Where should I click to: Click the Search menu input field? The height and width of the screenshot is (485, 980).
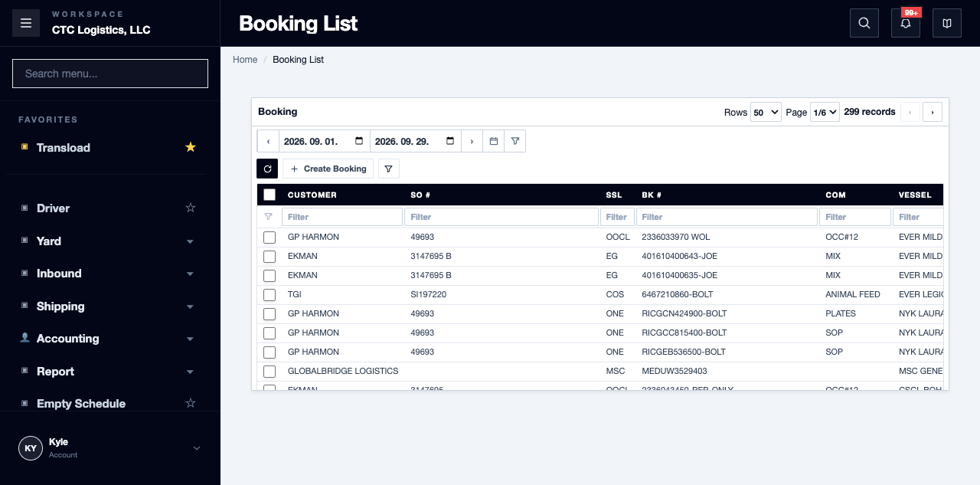pyautogui.click(x=110, y=74)
